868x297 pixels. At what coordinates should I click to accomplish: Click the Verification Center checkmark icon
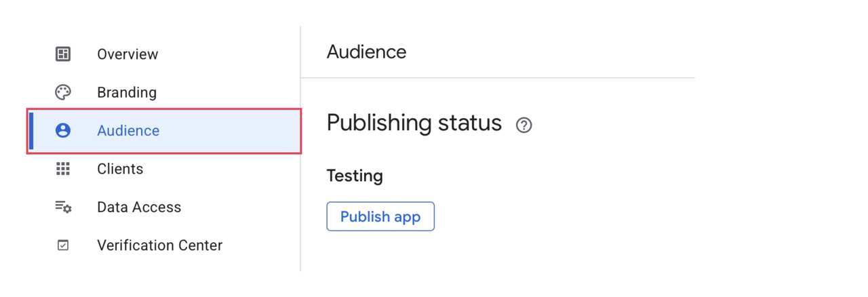tap(63, 245)
